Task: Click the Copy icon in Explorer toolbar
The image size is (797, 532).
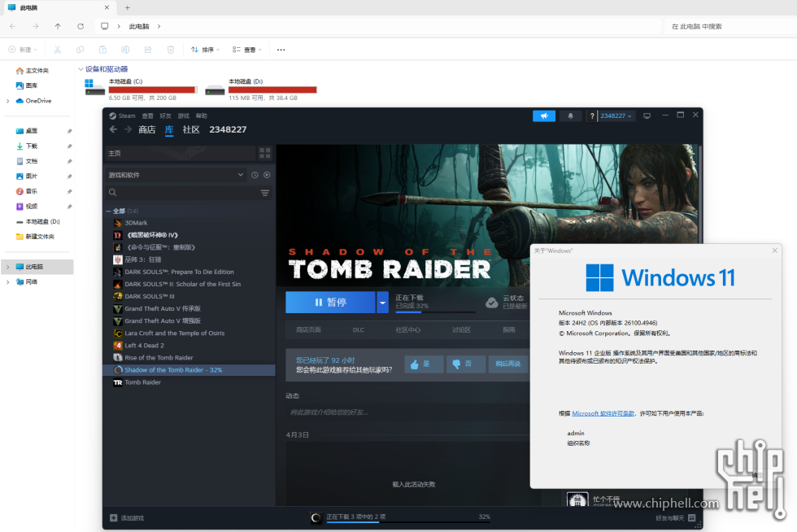Action: click(x=80, y=50)
